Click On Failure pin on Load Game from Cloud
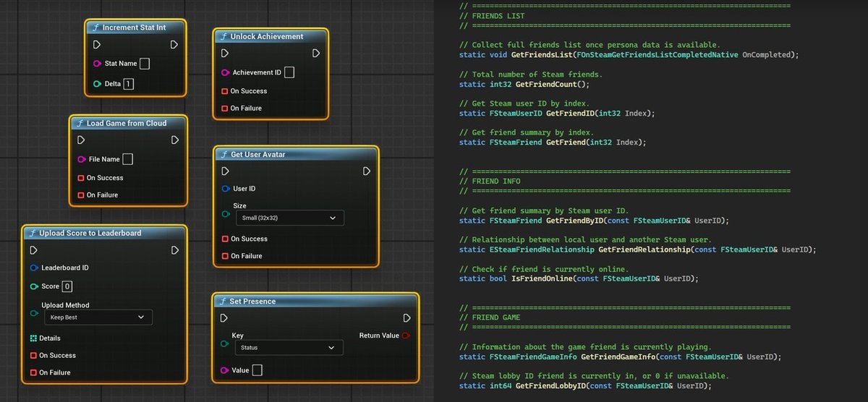 81,195
